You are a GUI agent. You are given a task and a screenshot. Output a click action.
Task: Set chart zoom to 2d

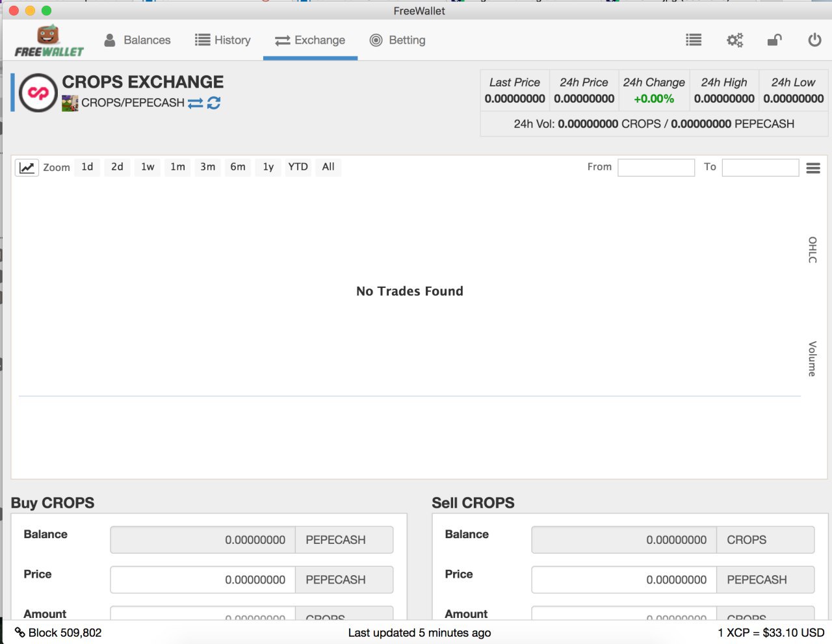(x=117, y=167)
